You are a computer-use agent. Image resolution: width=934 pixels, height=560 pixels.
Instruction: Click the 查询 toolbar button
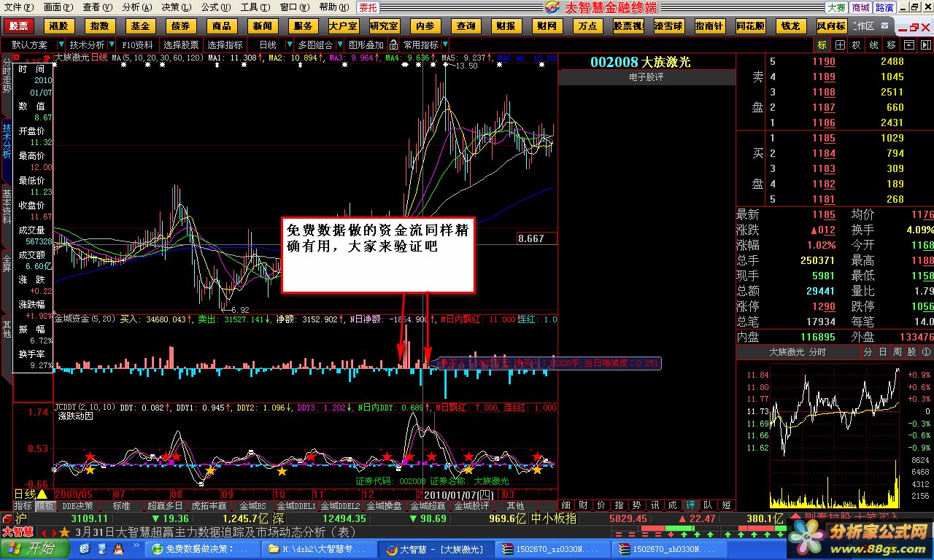(466, 26)
